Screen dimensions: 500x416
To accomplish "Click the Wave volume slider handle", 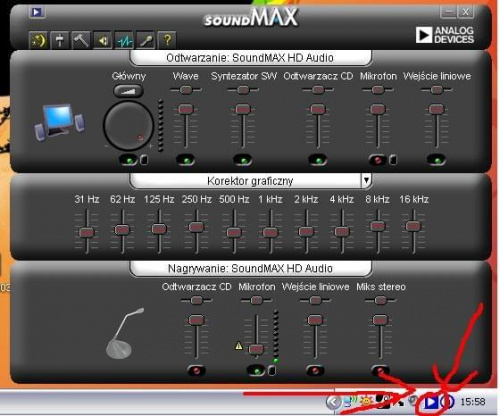I will point(186,109).
